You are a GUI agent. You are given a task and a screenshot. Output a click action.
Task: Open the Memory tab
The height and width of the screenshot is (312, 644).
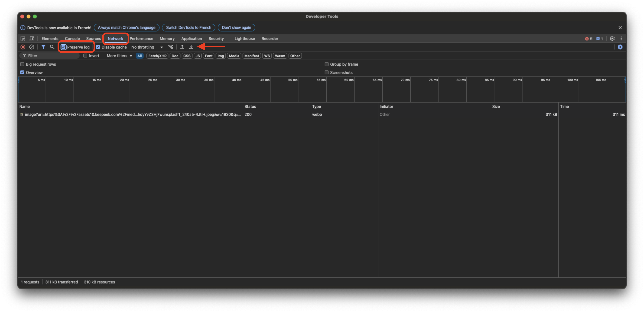pos(167,39)
